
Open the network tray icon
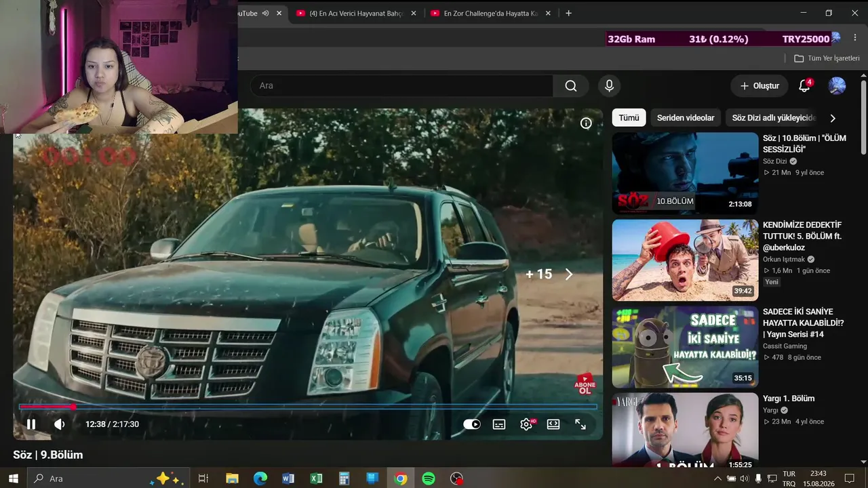[772, 479]
